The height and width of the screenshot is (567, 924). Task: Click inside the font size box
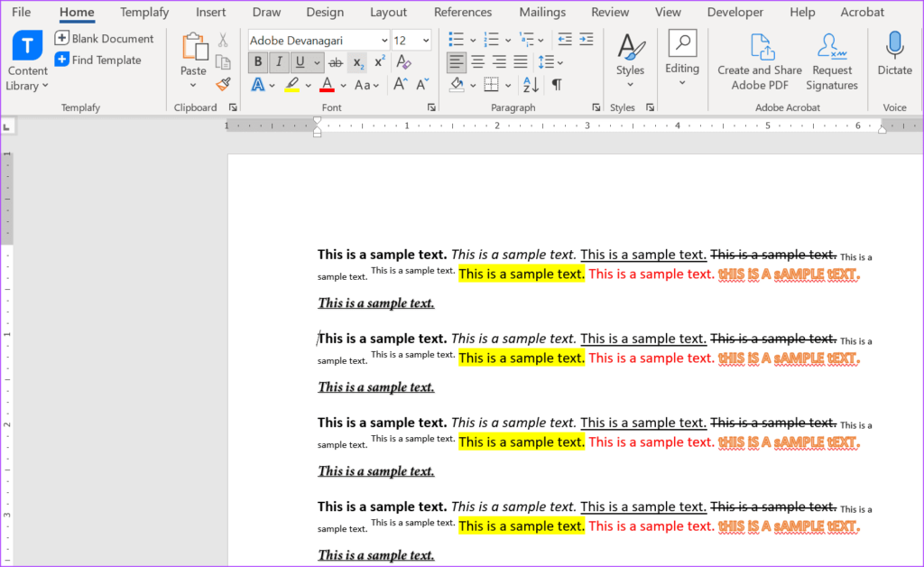click(x=405, y=41)
